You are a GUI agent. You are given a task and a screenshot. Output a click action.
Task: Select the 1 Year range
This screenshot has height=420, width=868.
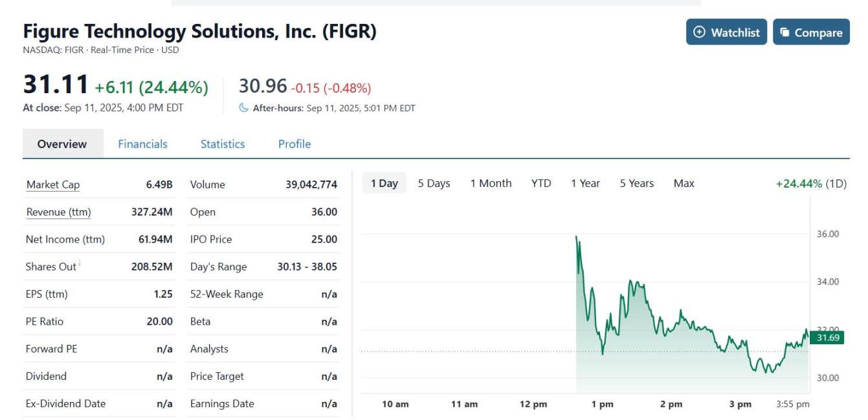[x=585, y=183]
